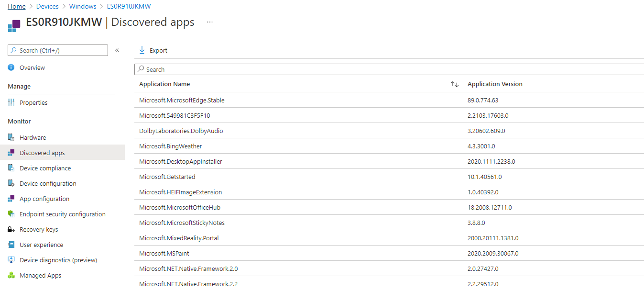Select Microsoft.MicrosoftEdge.Stable row

coord(389,101)
